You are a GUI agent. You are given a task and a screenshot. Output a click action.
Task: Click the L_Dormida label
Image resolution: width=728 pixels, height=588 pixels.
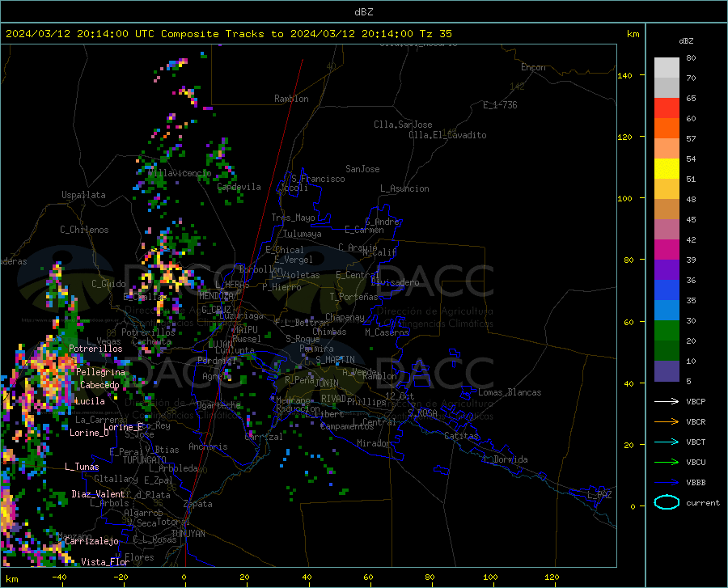505,459
